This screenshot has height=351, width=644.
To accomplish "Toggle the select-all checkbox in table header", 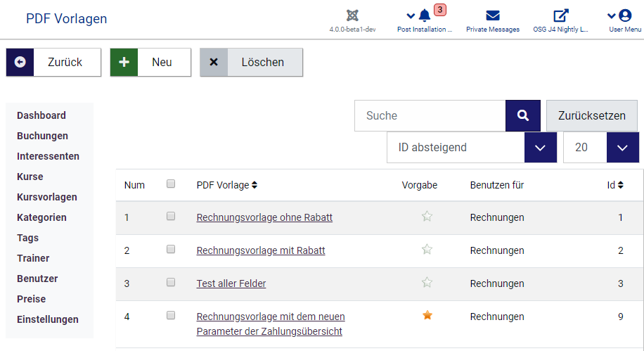I will [x=171, y=184].
